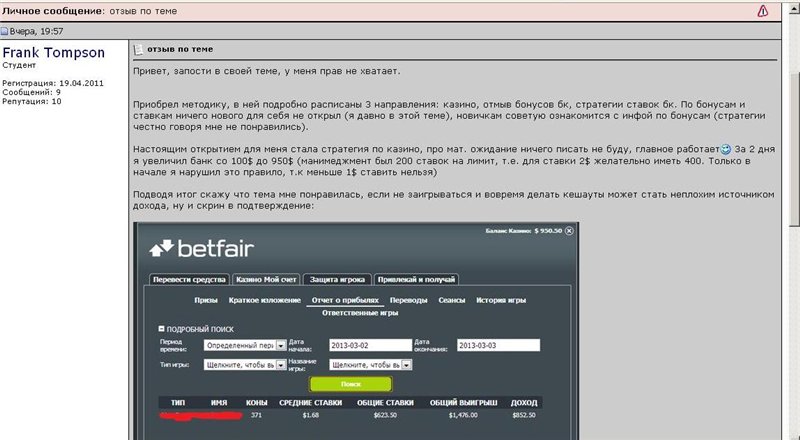Click the betfair logo

pos(202,249)
